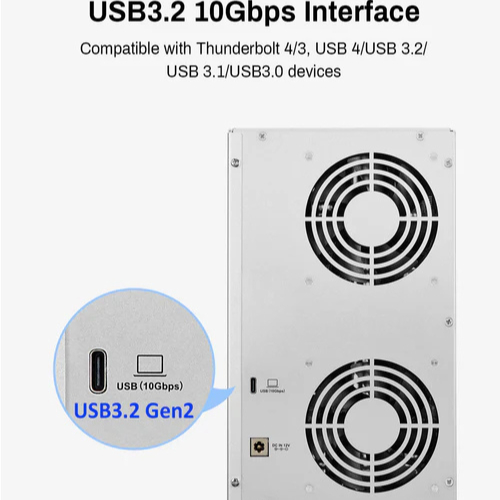The width and height of the screenshot is (500, 500).
Task: Click the top-left screw on the rear panel
Action: [263, 136]
